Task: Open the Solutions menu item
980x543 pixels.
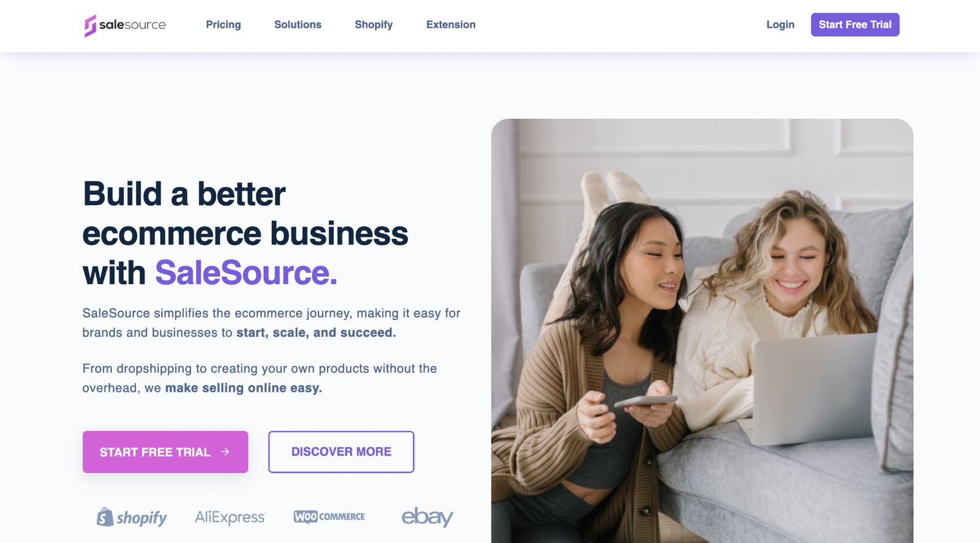Action: tap(298, 24)
